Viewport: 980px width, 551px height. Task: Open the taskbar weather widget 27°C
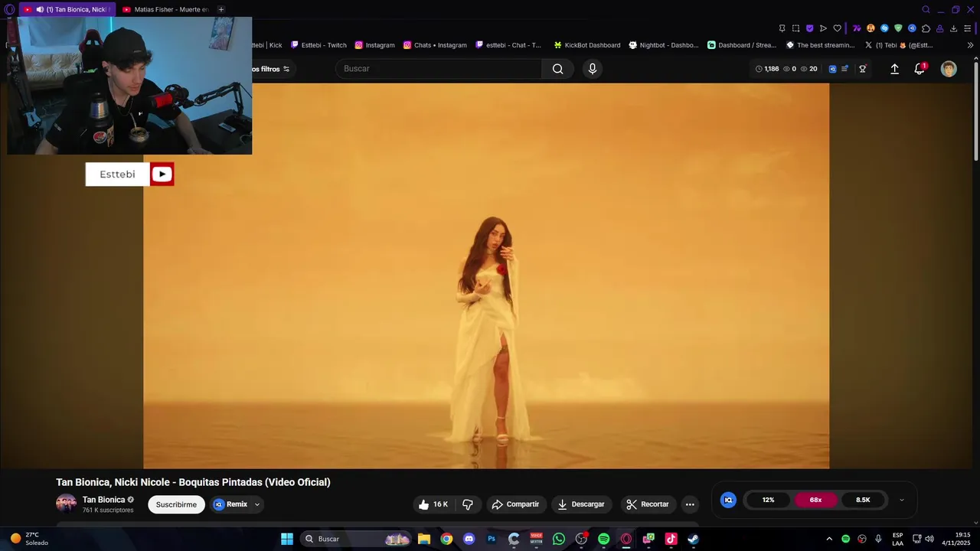[x=30, y=539]
